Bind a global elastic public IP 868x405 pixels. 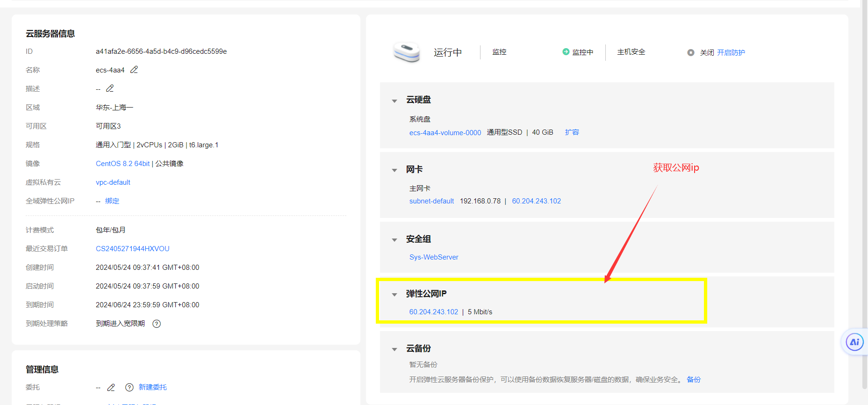(x=112, y=201)
